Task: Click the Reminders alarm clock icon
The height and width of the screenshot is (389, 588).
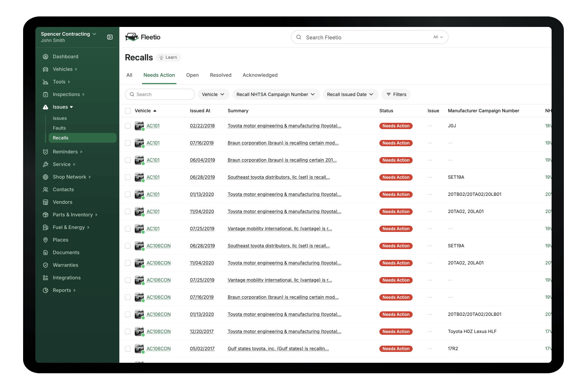Action: [x=45, y=152]
